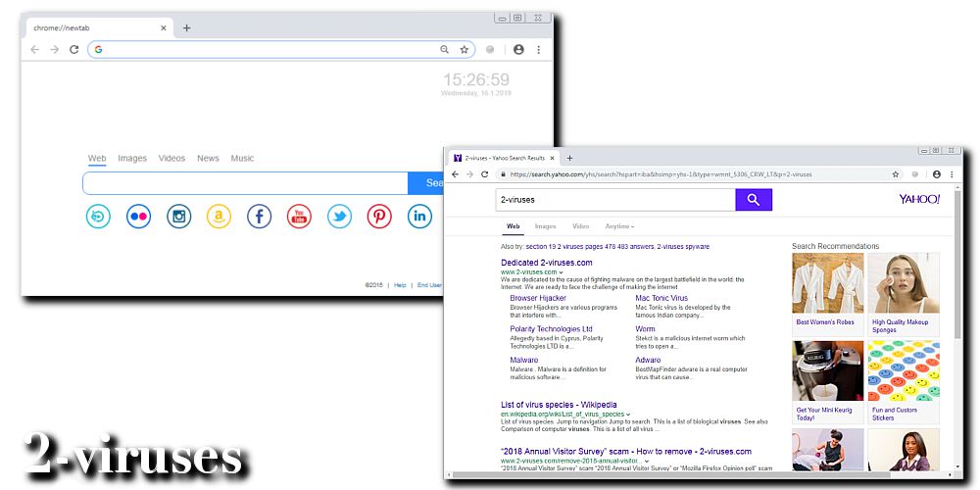This screenshot has width=980, height=490.
Task: Bookmark the page with the star in the newtab window
Action: click(x=464, y=49)
